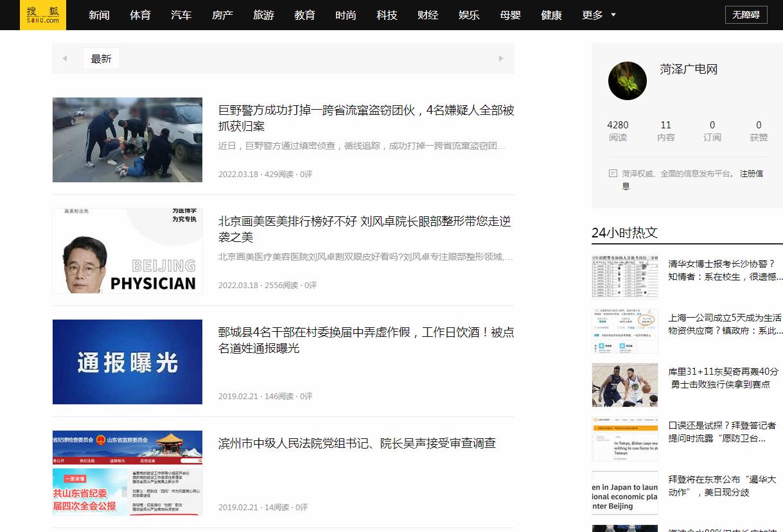Open hot article 拜登将在东京公布"遏华大动作"
Viewport: 783px width, 532px height.
click(x=722, y=486)
